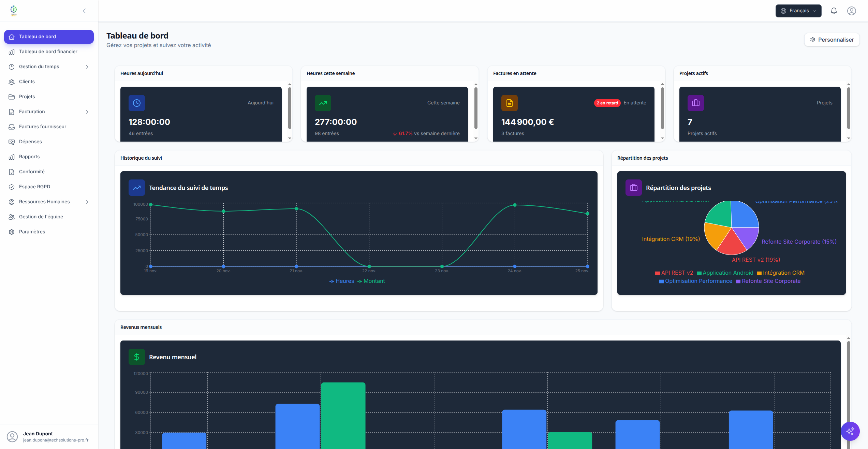
Task: Open the user profile avatar icon
Action: click(851, 11)
